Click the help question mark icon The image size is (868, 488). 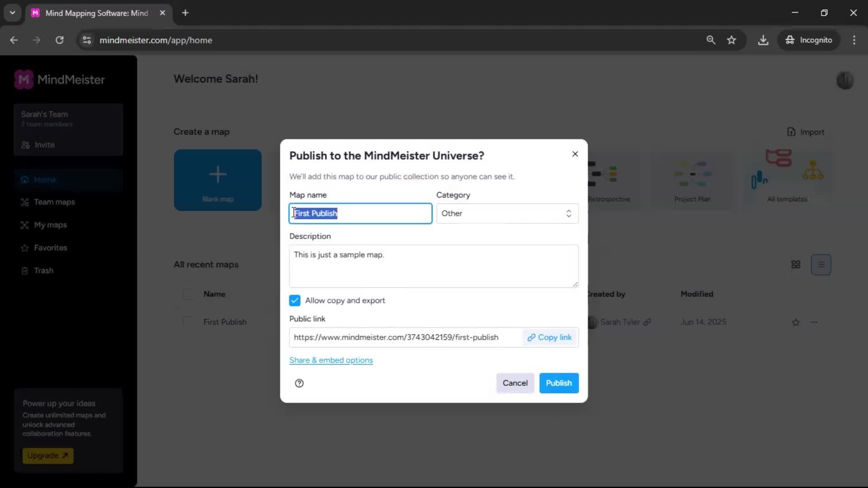click(299, 383)
